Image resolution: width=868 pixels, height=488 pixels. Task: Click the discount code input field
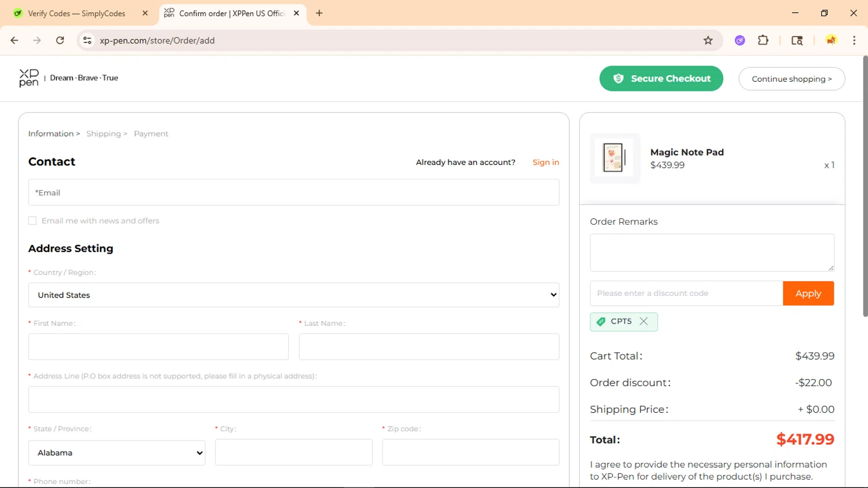pos(686,293)
